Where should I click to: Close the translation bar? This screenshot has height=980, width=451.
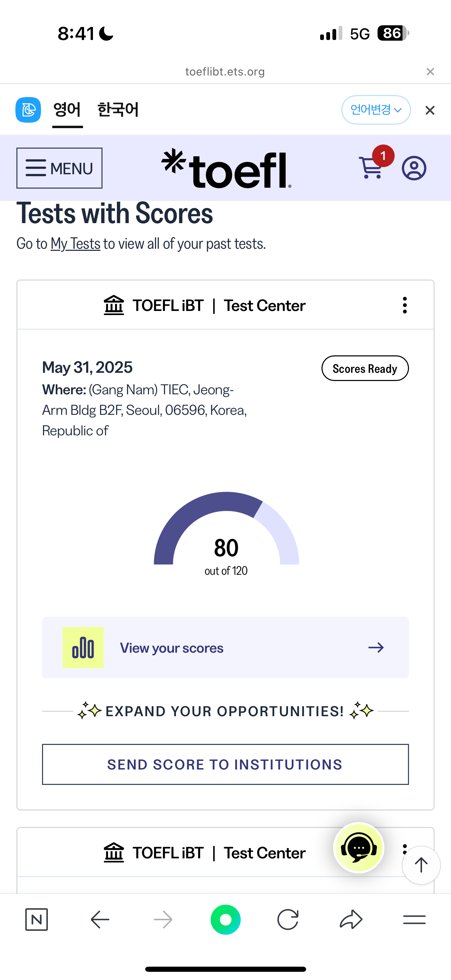click(430, 110)
